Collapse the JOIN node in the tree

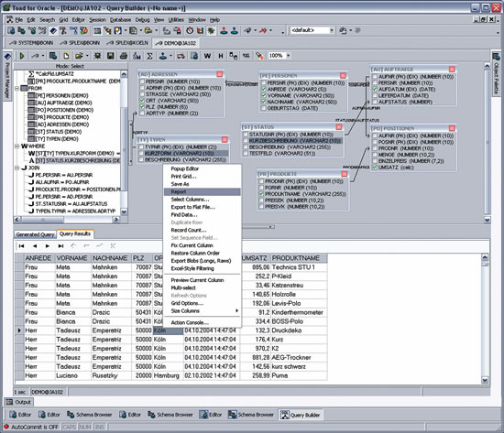click(x=16, y=168)
